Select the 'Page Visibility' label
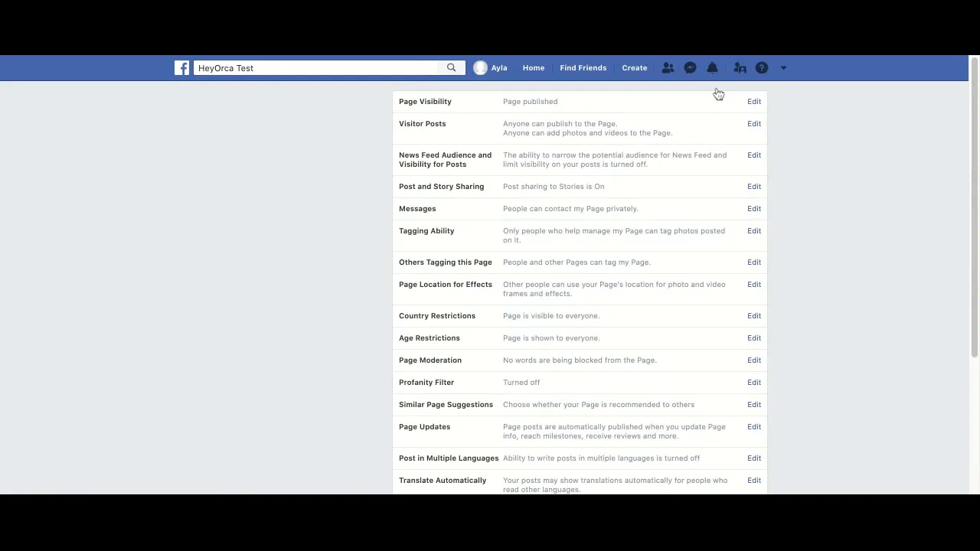The image size is (980, 551). click(x=425, y=102)
